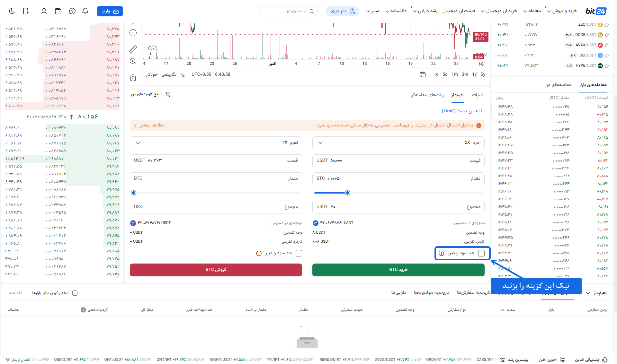Enable sell-side حد سود و ضرر checkbox
Viewport: 617px width, 364px height.
299,253
